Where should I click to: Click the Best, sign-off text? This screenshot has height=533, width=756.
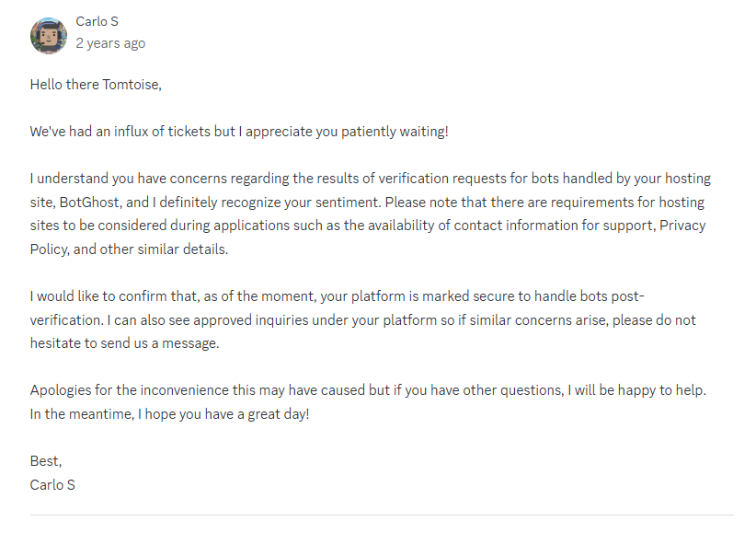click(x=46, y=461)
